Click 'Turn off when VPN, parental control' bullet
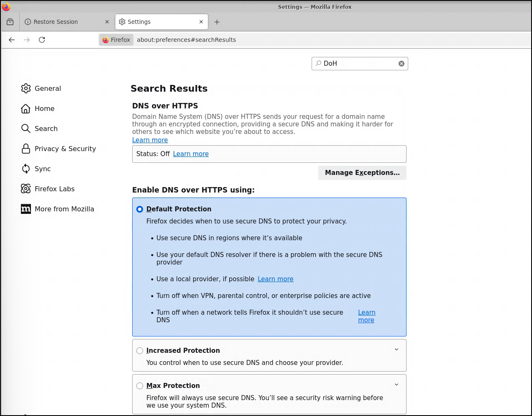The height and width of the screenshot is (416, 532). [x=263, y=296]
